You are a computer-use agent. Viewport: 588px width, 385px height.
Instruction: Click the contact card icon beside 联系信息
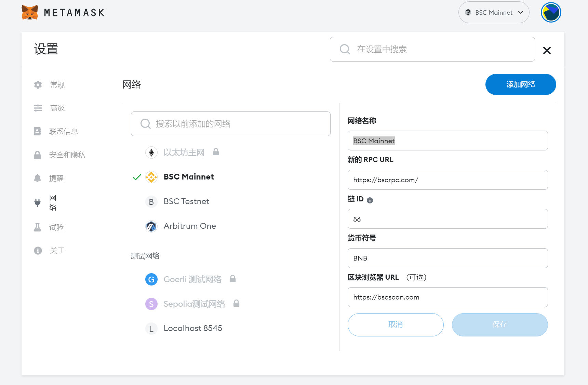[38, 131]
